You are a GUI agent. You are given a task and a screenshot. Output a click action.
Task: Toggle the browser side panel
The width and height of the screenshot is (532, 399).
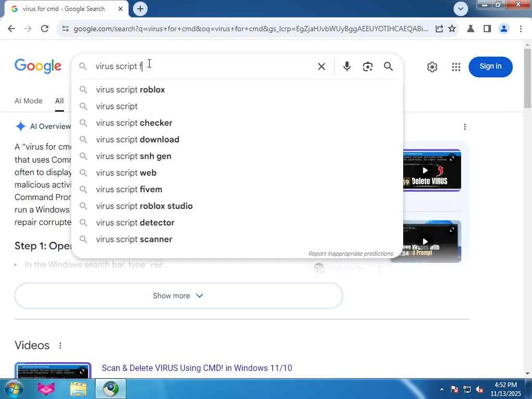[487, 29]
